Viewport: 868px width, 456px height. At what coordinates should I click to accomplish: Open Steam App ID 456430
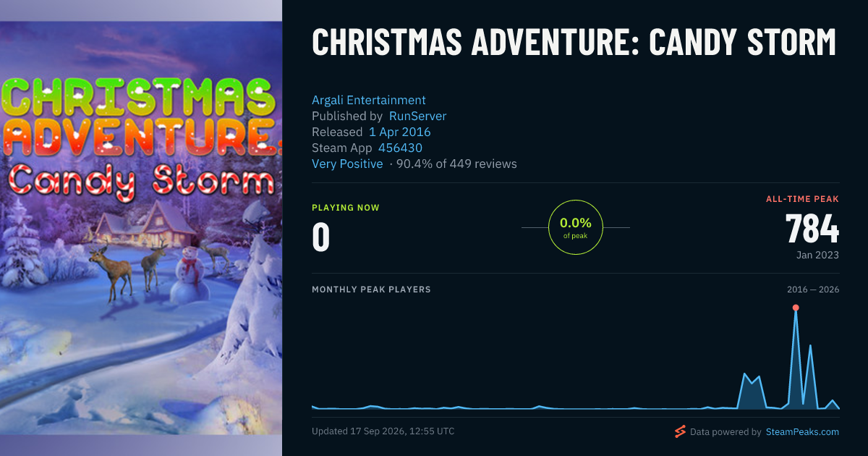[x=400, y=148]
